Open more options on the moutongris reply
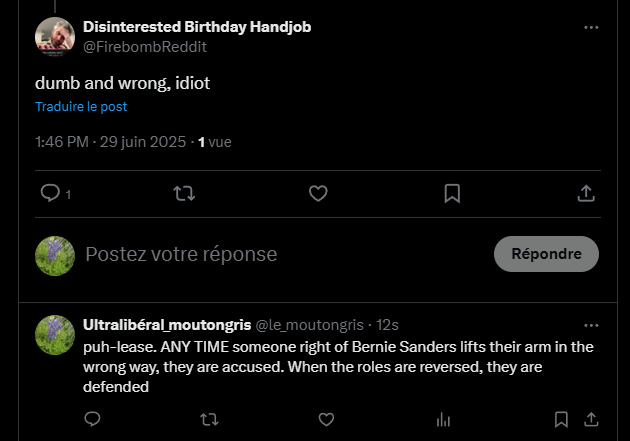This screenshot has width=630, height=441. point(591,325)
